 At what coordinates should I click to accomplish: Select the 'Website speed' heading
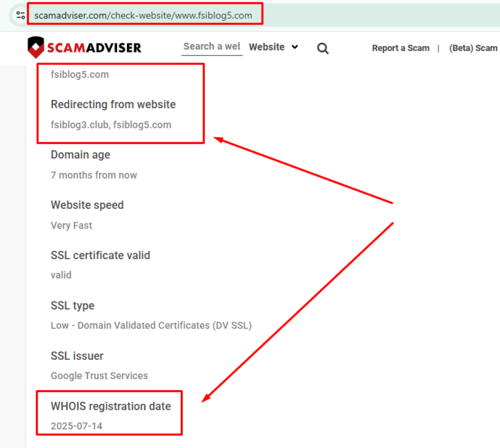tap(87, 205)
